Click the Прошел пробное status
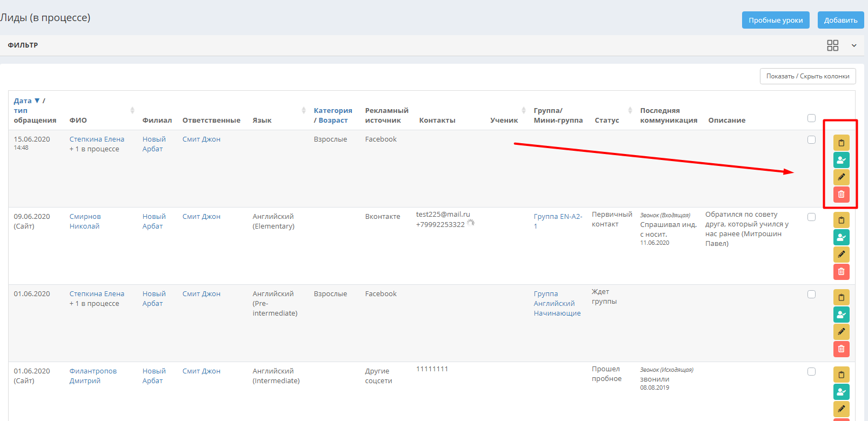The width and height of the screenshot is (868, 421). pyautogui.click(x=606, y=373)
